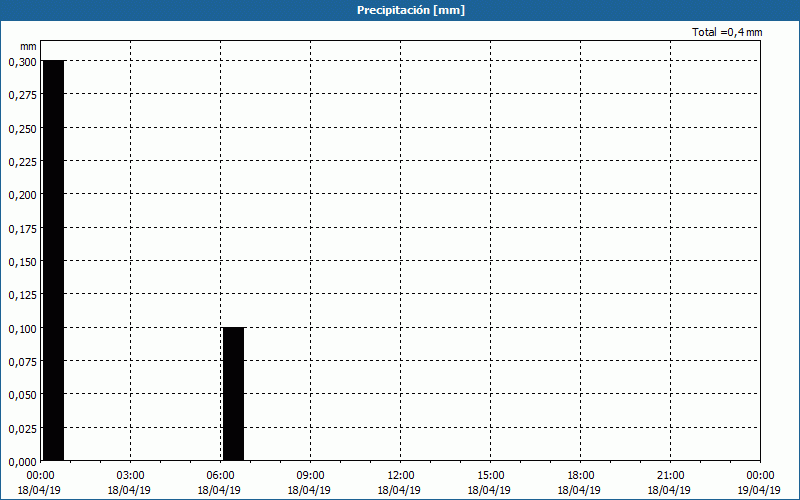Click the mm unit label above axis
The width and height of the screenshot is (800, 500).
[28, 46]
